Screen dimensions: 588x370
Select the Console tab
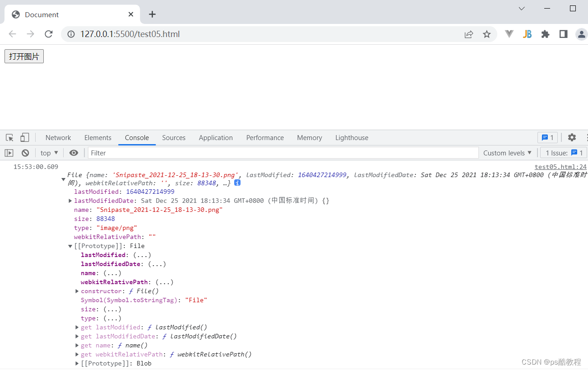[137, 138]
